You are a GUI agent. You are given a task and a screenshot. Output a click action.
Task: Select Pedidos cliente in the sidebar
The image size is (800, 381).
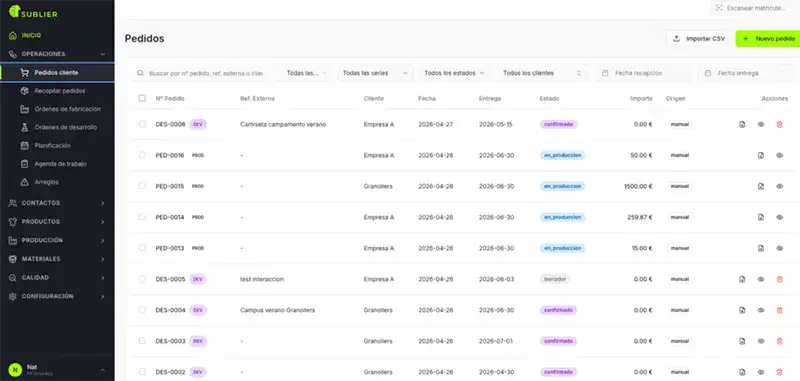point(57,72)
